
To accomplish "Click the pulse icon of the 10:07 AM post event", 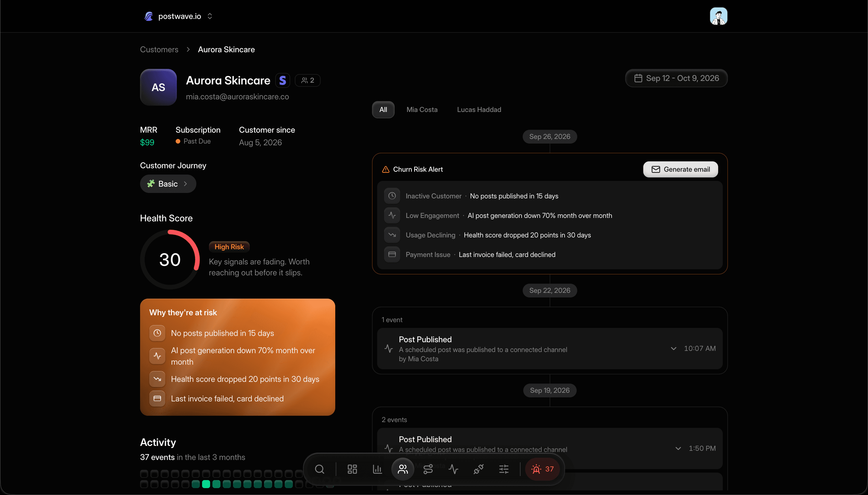I will [388, 349].
